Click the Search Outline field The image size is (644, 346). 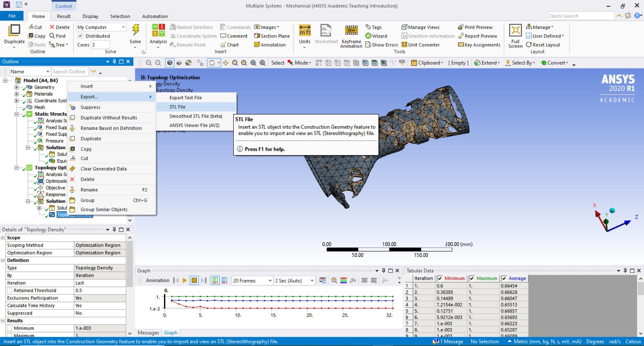[x=70, y=71]
